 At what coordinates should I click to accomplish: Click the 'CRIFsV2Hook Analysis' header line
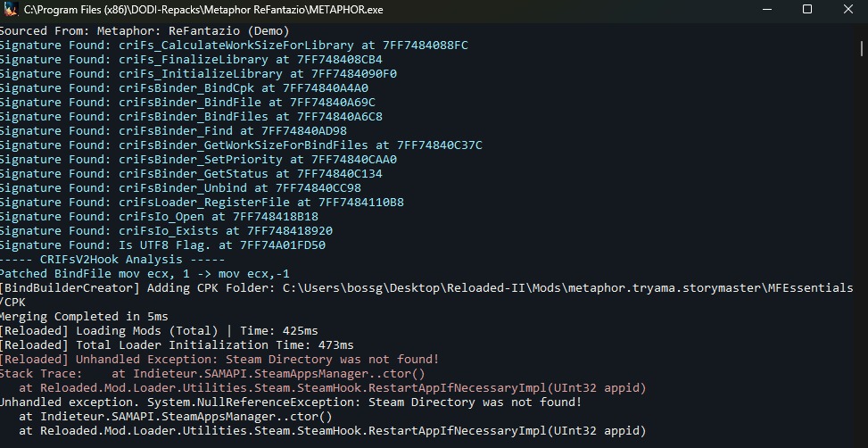click(x=112, y=260)
